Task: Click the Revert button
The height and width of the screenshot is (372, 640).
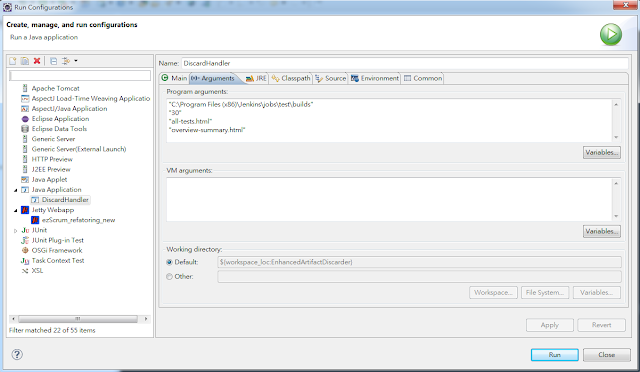Action: point(602,325)
